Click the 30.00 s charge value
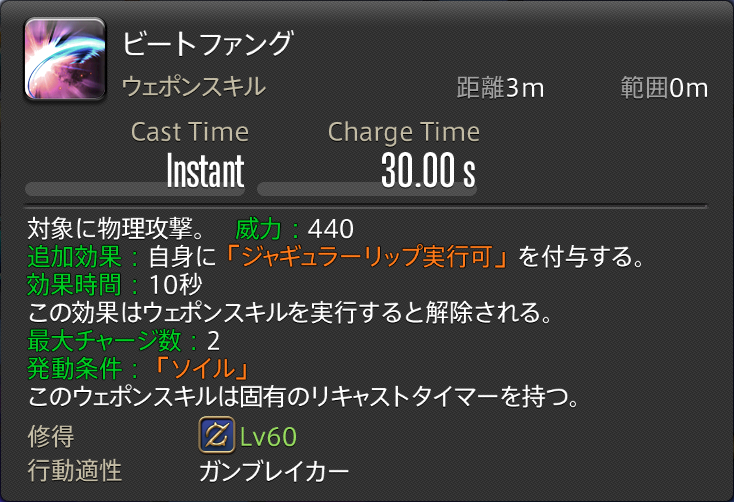The width and height of the screenshot is (734, 502). coord(428,170)
